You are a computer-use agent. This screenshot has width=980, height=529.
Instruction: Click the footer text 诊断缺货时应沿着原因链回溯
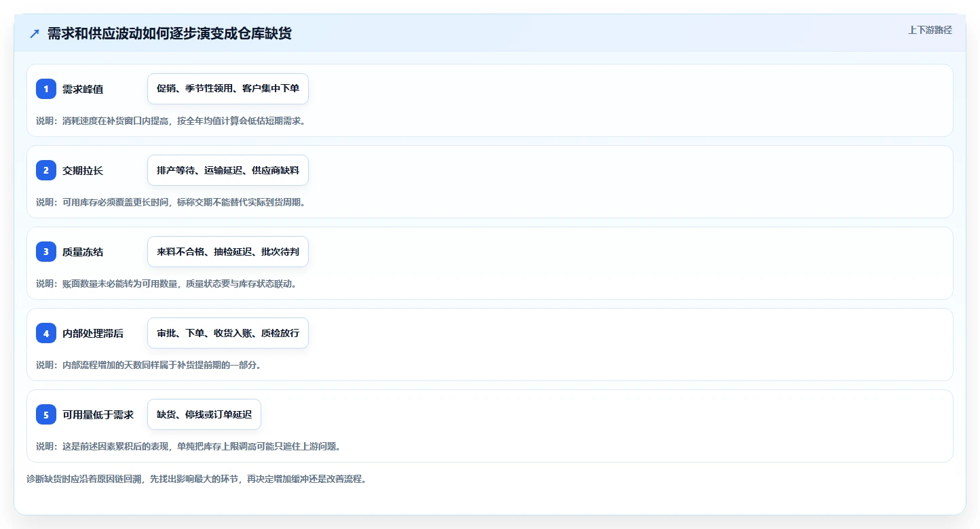pos(196,479)
